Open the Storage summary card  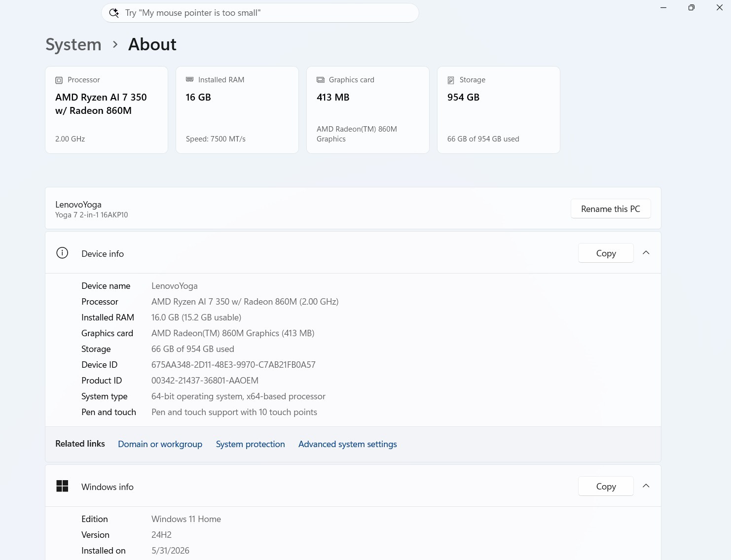pos(499,110)
